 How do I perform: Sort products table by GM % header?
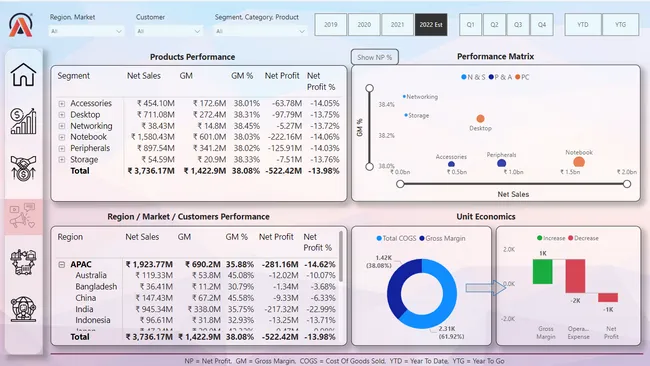[x=242, y=76]
